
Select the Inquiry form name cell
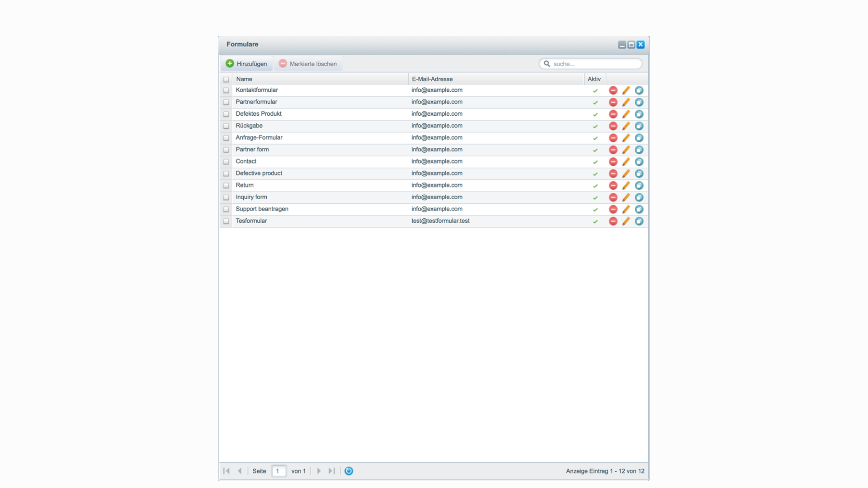coord(321,197)
